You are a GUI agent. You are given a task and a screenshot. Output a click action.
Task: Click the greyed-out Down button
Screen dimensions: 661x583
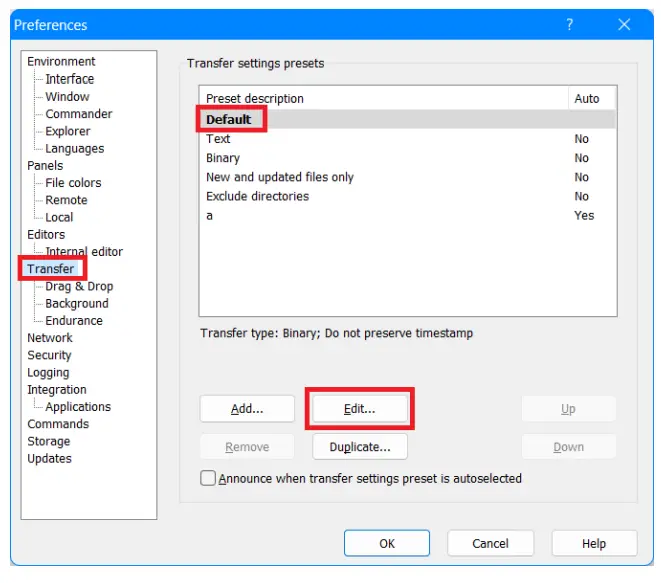coord(568,447)
